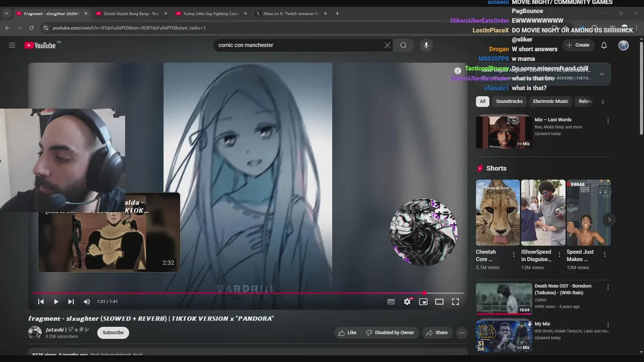Open options for the IShowSpeed short
Screen dimensions: 644x362
559,255
